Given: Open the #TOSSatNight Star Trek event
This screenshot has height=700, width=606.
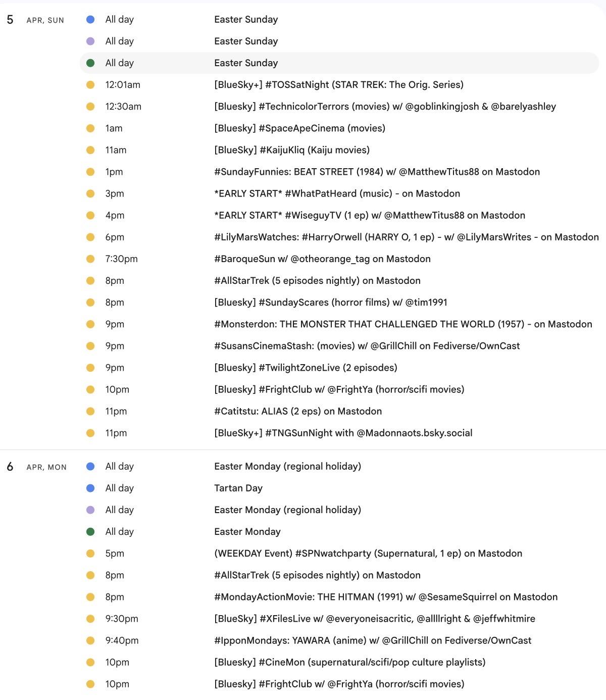Looking at the screenshot, I should [338, 85].
